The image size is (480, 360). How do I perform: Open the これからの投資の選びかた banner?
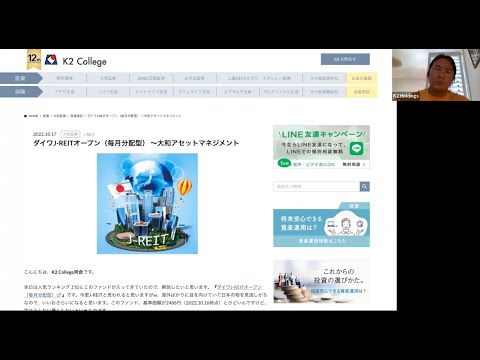321,282
